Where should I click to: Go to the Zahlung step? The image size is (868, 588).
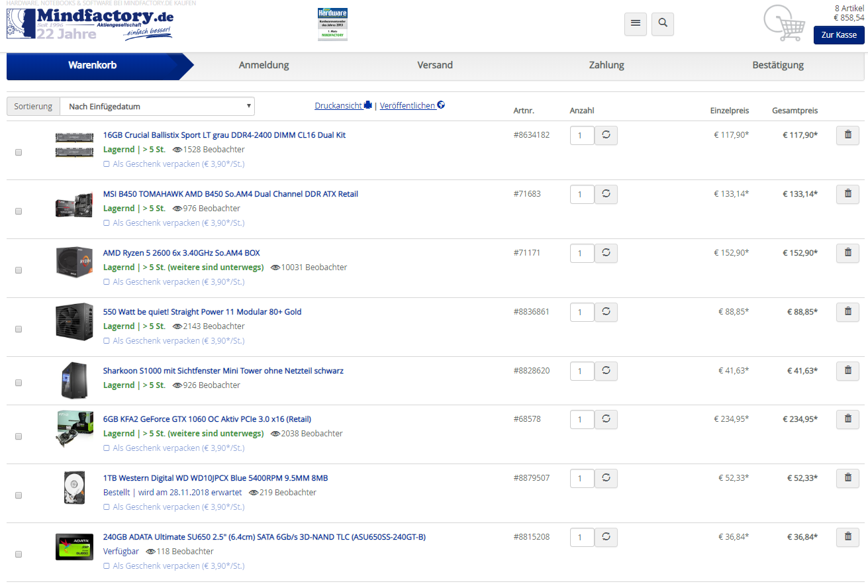(x=606, y=65)
